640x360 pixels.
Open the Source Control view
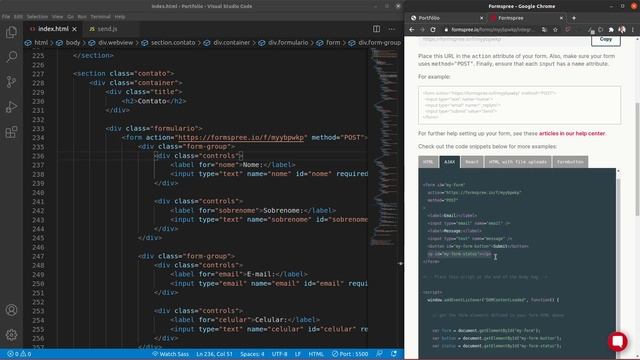(x=11, y=82)
